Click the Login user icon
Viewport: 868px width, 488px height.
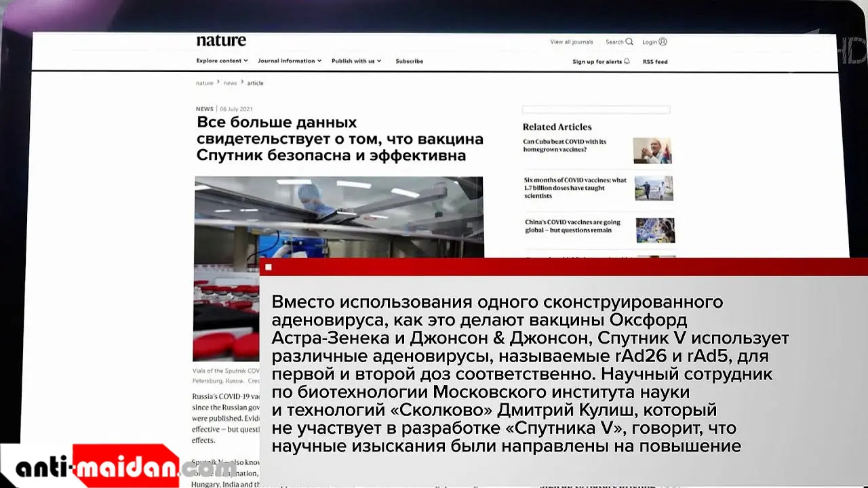[x=663, y=41]
